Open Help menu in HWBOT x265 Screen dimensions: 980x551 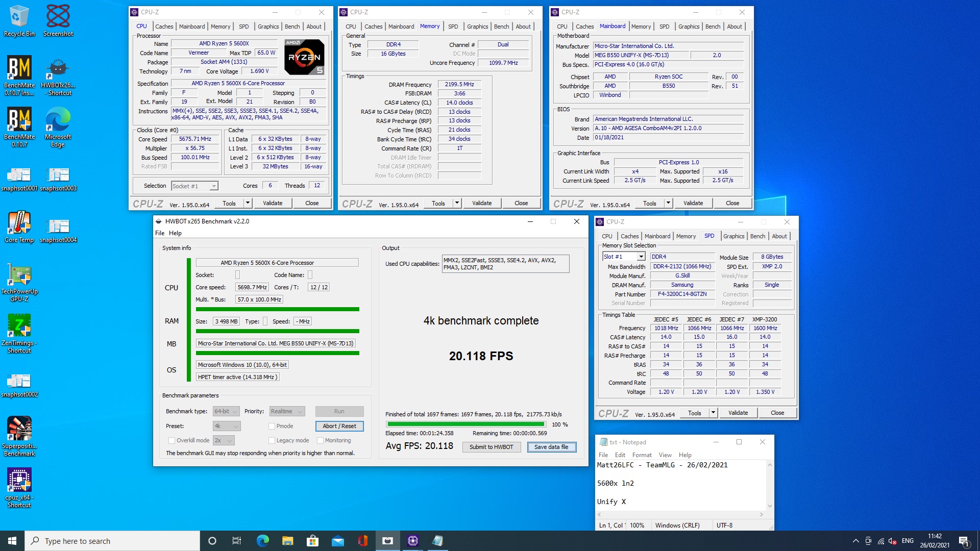pos(175,233)
